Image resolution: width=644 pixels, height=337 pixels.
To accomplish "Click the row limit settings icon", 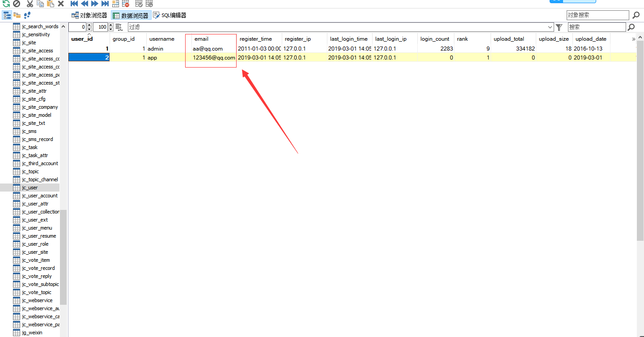I will pyautogui.click(x=119, y=27).
